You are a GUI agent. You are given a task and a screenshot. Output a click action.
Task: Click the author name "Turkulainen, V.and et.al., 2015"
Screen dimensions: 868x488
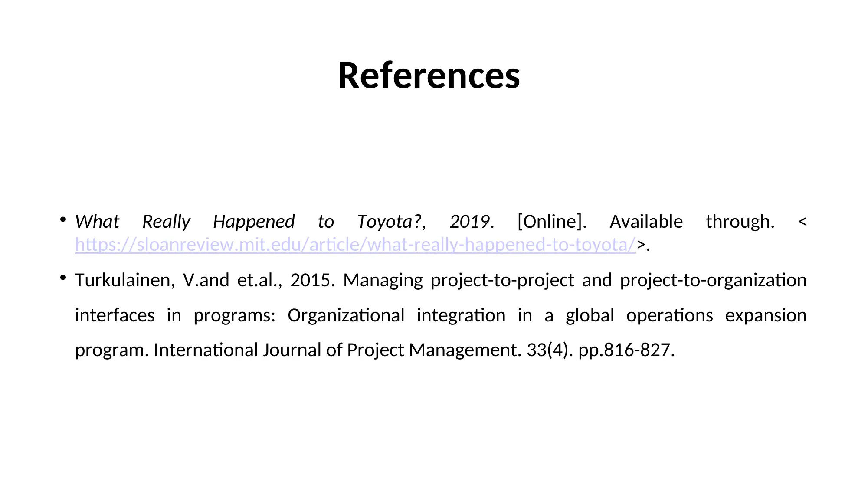coord(203,280)
